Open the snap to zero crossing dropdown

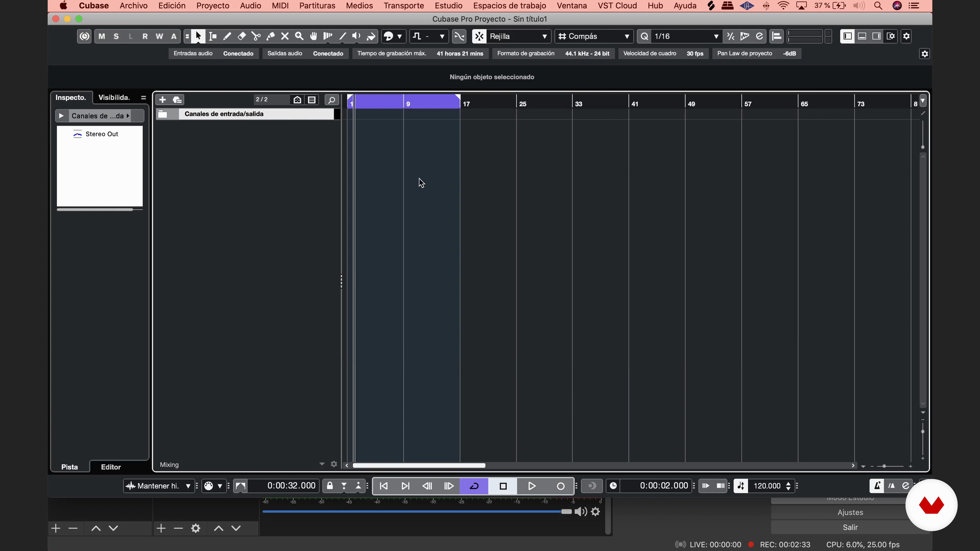tap(429, 36)
